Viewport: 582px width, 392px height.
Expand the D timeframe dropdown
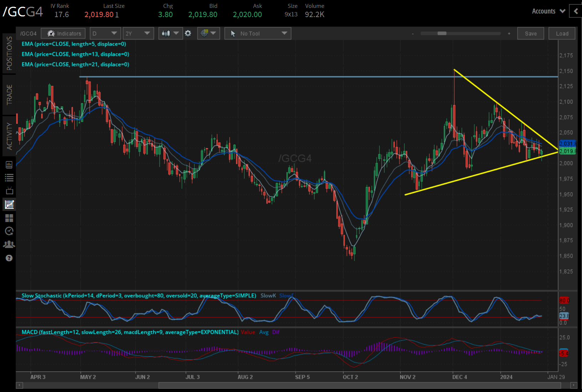(105, 33)
